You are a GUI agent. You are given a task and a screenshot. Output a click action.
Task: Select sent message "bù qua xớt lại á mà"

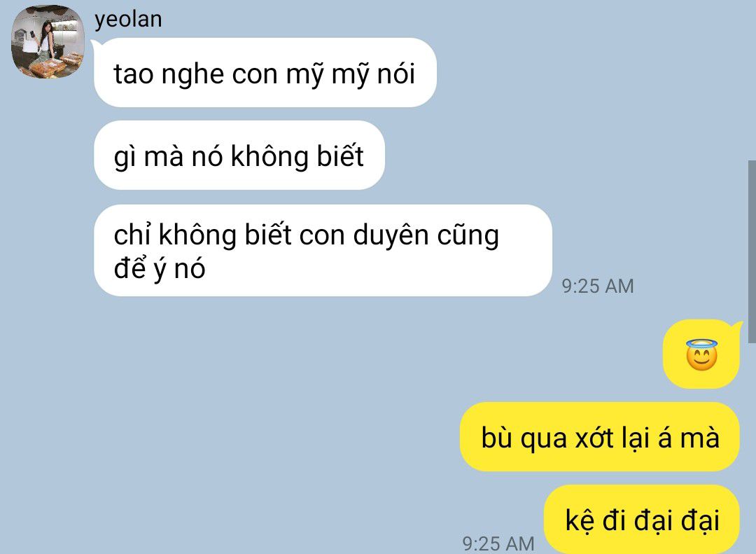(600, 437)
